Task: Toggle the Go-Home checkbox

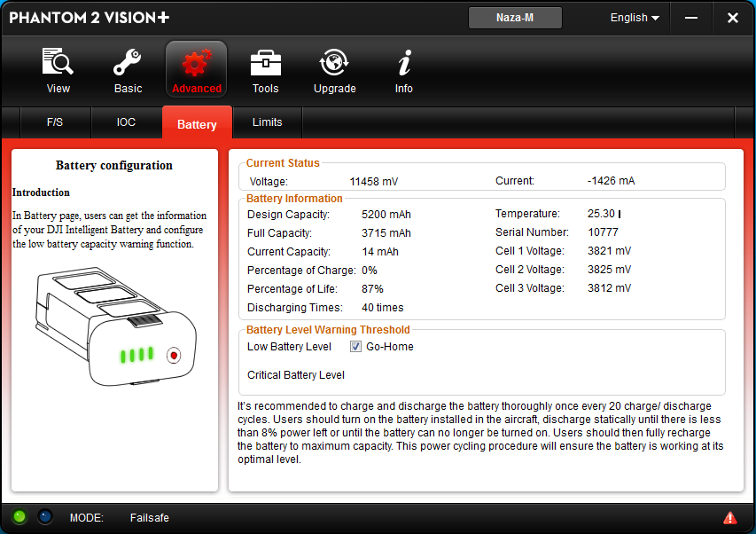Action: pos(355,346)
